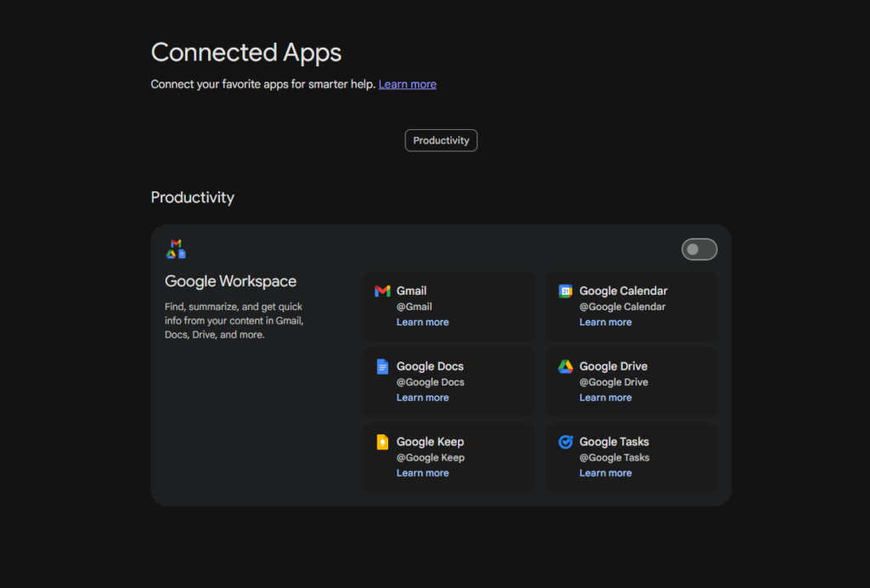This screenshot has width=870, height=588.
Task: Click the Connected Apps page heading
Action: tap(246, 53)
